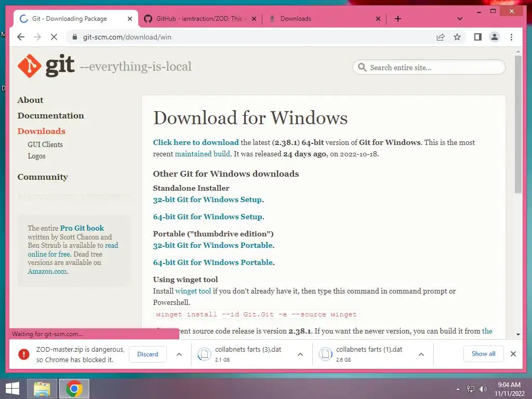Close the downloads bar
This screenshot has width=532, height=399.
click(513, 354)
